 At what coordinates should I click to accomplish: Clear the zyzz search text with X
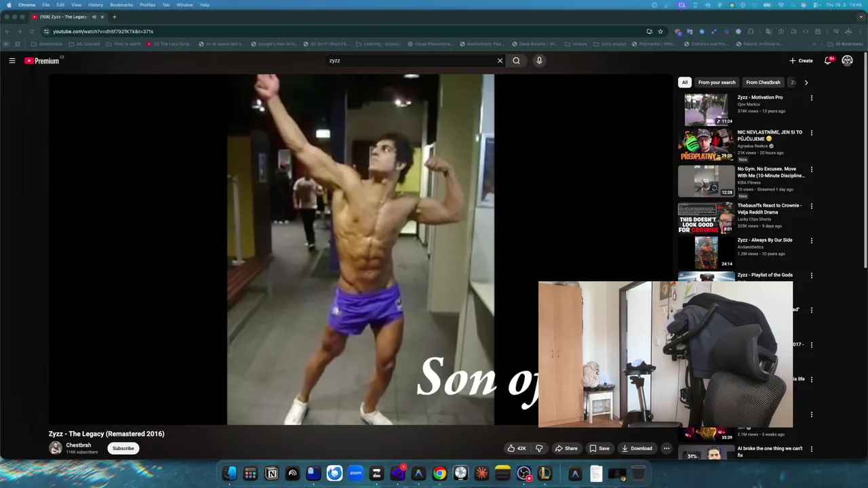click(500, 60)
